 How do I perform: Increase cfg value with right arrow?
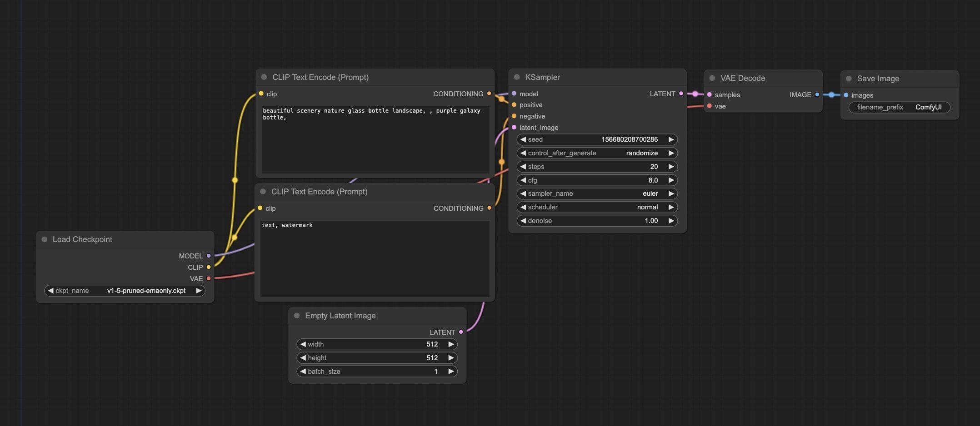click(x=671, y=180)
